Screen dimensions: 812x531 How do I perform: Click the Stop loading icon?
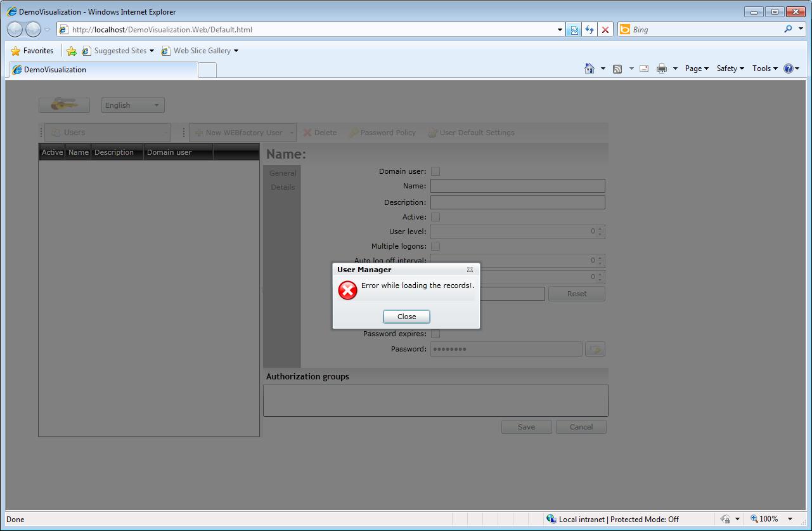tap(605, 30)
